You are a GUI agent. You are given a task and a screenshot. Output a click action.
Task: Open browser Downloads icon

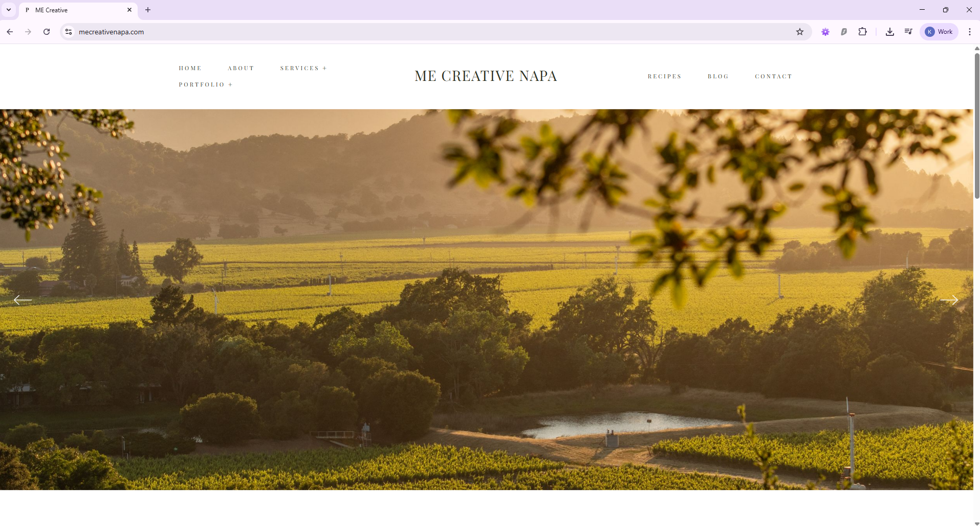click(890, 32)
